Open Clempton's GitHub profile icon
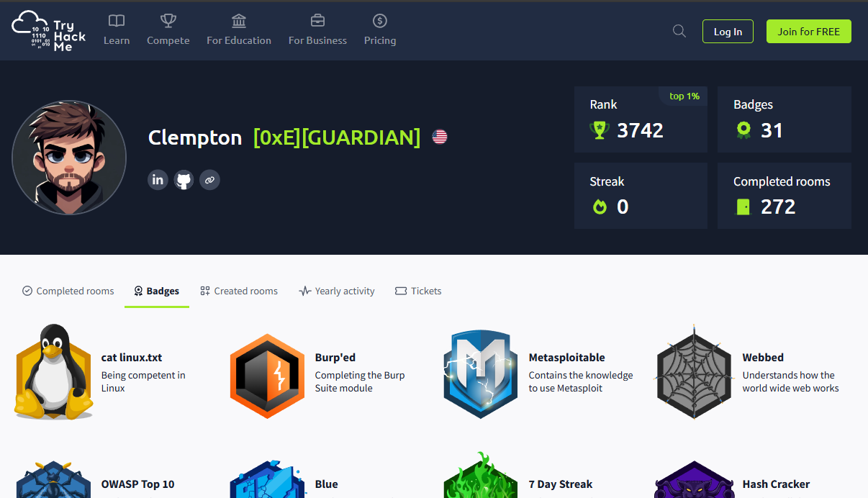Screen dimensions: 868x498 coord(184,180)
